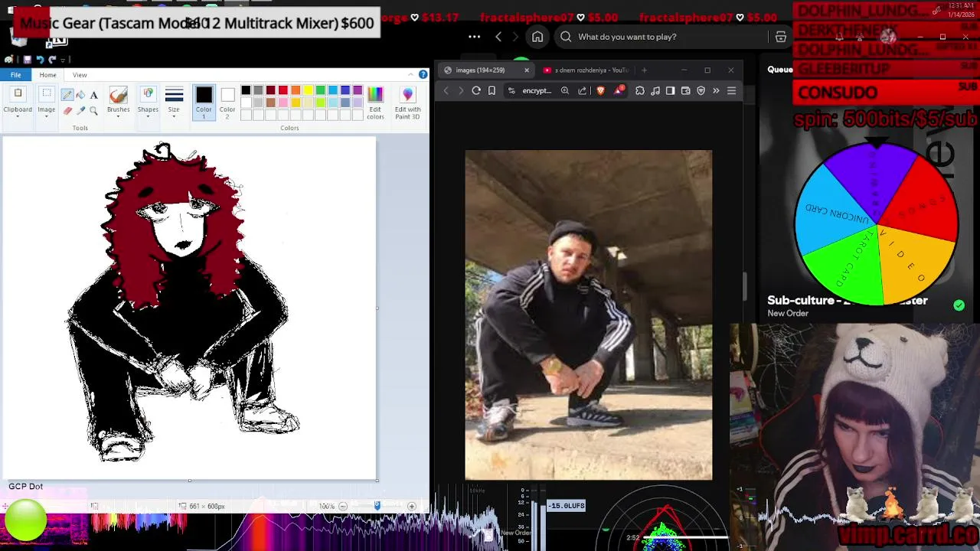Image resolution: width=980 pixels, height=551 pixels.
Task: Open the Image dropdown in Paint
Action: pyautogui.click(x=46, y=103)
